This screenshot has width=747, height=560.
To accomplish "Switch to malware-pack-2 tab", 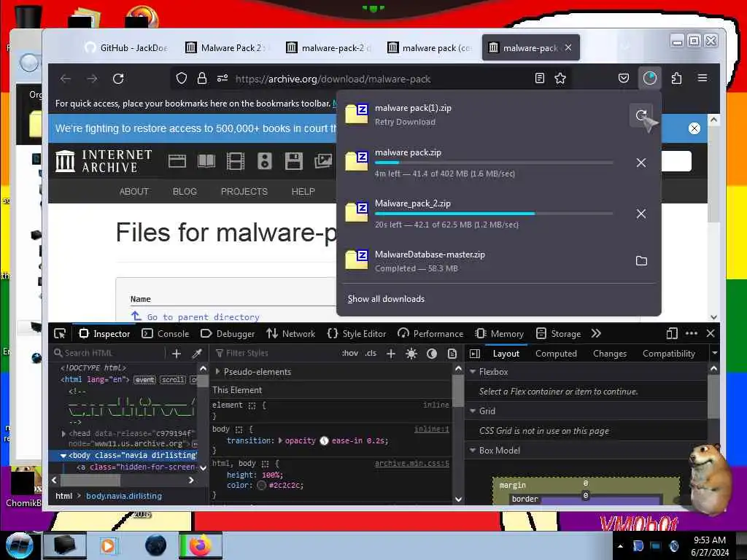I will coord(329,47).
